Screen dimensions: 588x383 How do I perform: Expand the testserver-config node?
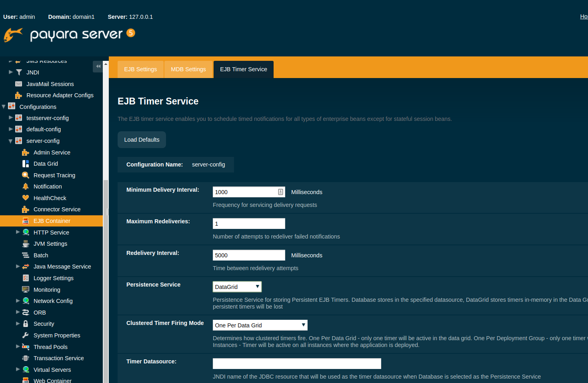pos(11,118)
